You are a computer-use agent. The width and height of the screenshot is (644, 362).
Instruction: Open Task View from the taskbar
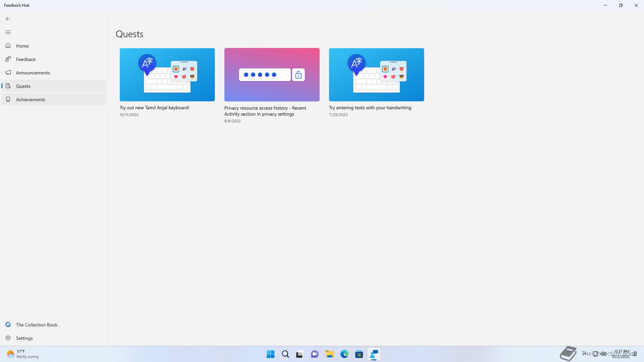(300, 354)
